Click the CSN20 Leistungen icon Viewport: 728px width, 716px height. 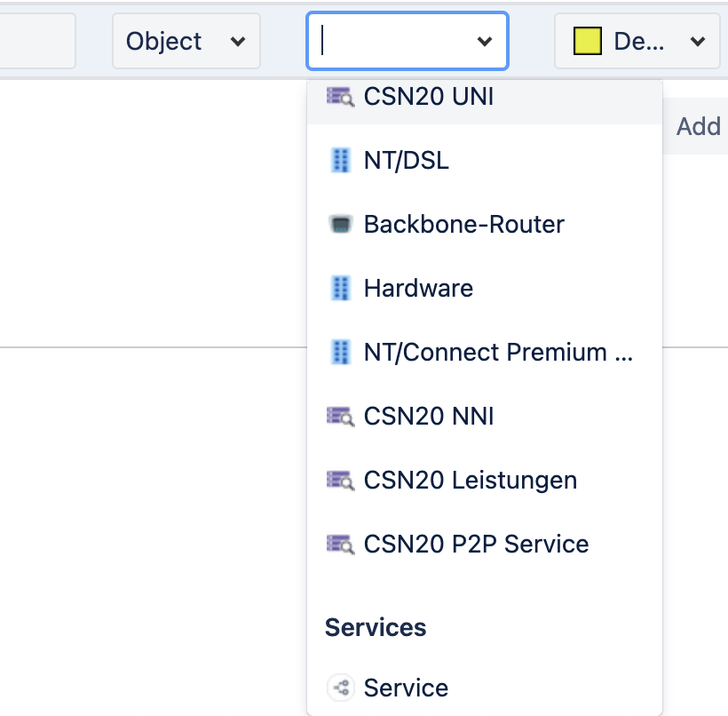340,481
